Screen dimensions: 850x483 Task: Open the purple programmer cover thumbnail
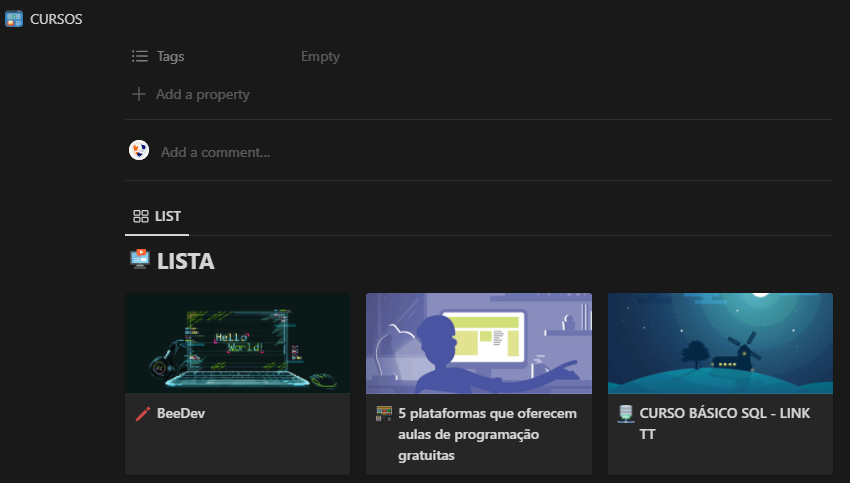[479, 343]
